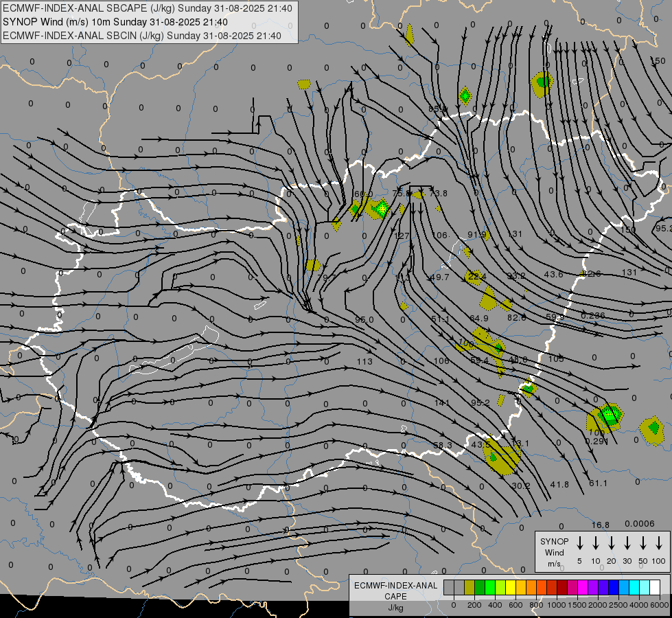This screenshot has height=618, width=672.
Task: Click the 1500 label on the CAPE scale
Action: [x=577, y=605]
